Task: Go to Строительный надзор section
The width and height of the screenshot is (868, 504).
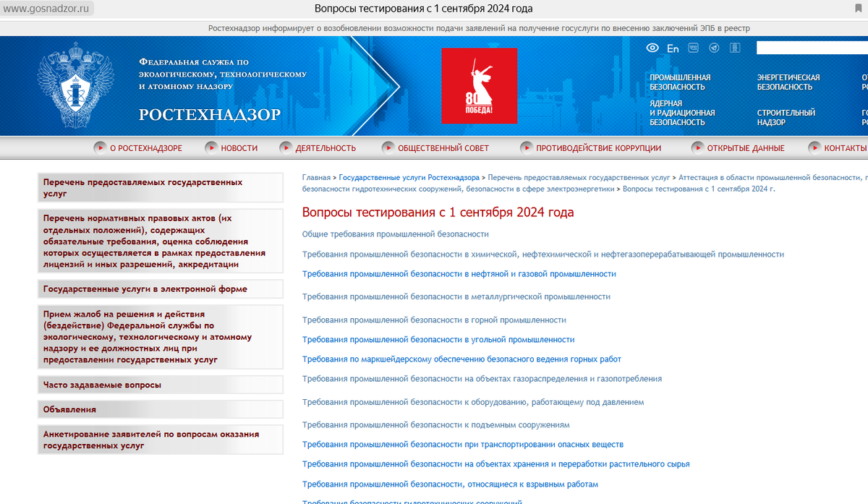Action: [x=786, y=118]
